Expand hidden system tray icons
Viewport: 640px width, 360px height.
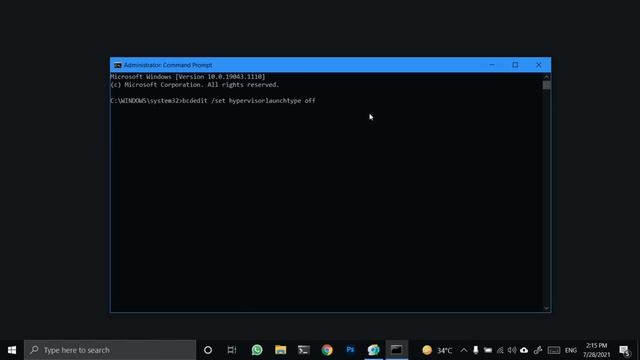pos(464,350)
